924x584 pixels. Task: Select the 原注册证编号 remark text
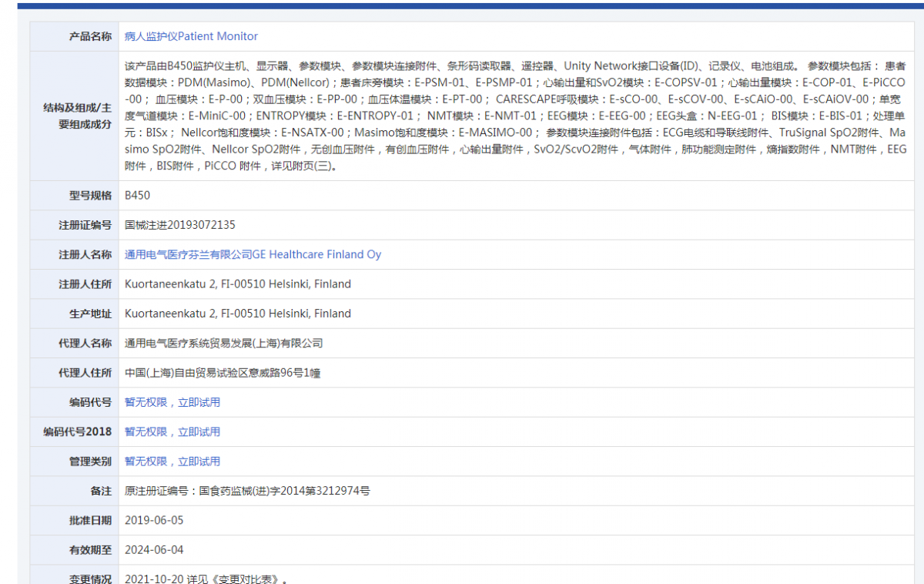247,491
